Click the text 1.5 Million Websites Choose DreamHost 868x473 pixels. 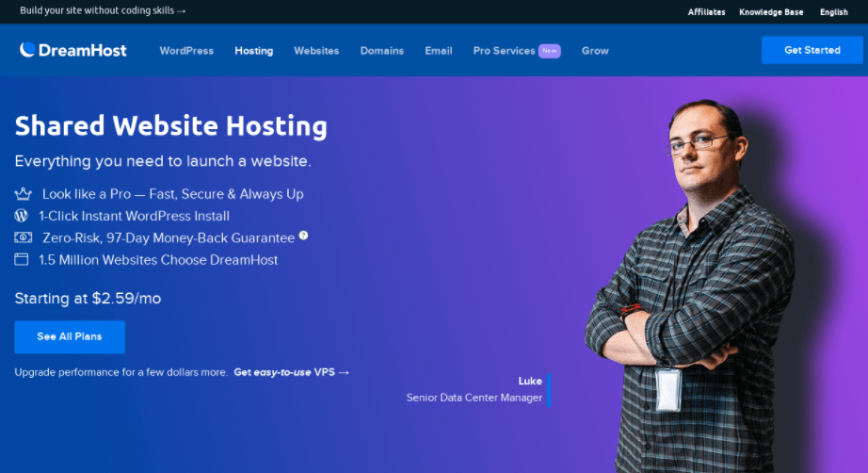click(x=158, y=260)
